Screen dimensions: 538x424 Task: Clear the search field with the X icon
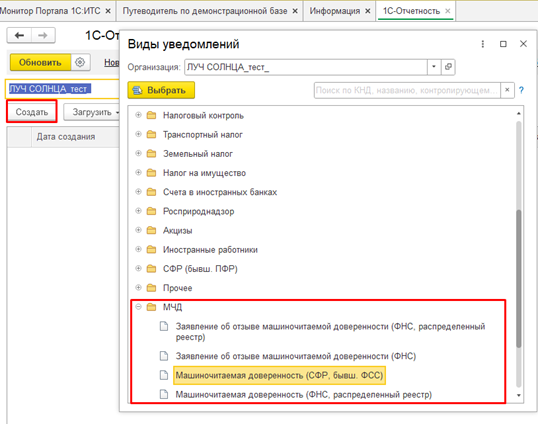[507, 90]
